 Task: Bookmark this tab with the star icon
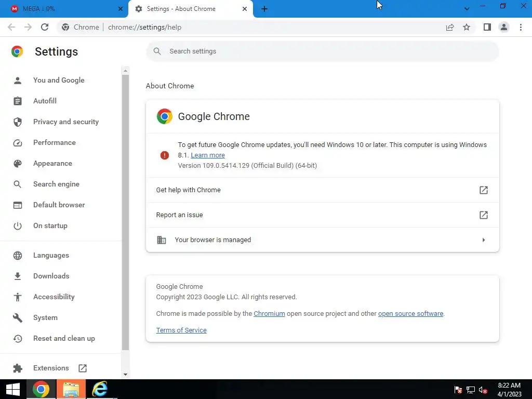(467, 27)
